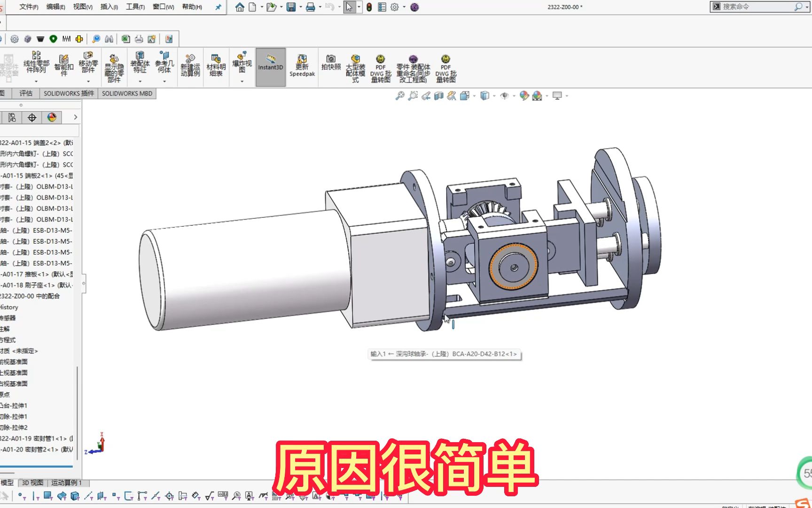Expand the 爆炸视图 exploded view dropdown
The height and width of the screenshot is (508, 812).
click(242, 81)
